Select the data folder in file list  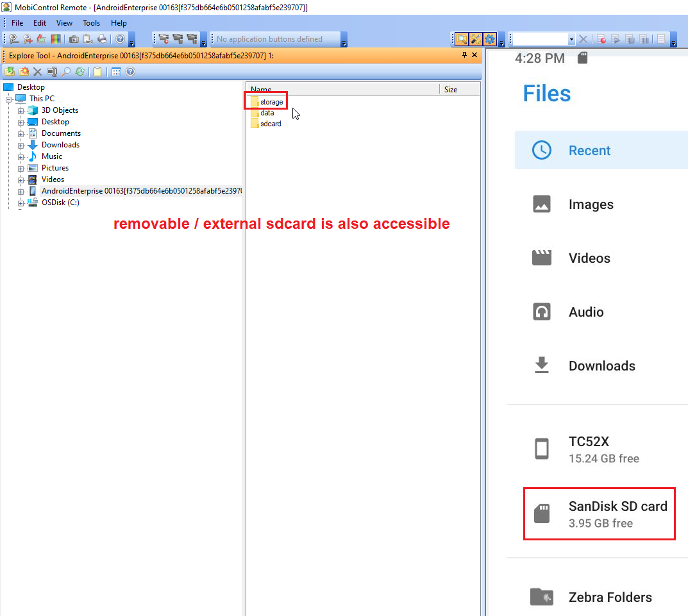point(262,113)
